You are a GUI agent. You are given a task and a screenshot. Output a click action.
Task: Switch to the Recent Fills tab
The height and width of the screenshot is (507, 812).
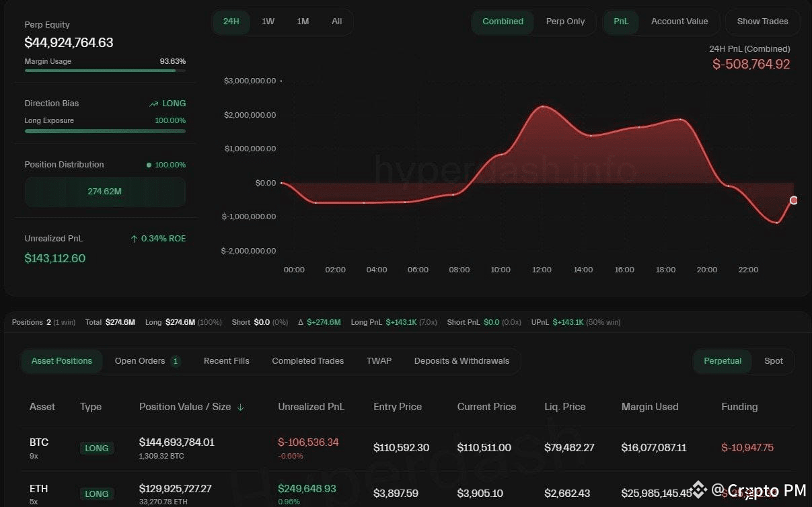(226, 360)
